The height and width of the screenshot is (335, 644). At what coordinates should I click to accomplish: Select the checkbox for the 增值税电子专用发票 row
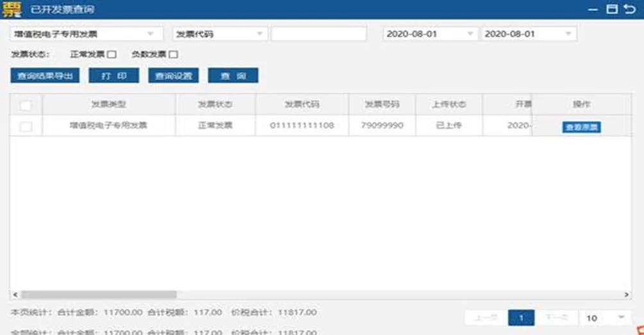(26, 126)
